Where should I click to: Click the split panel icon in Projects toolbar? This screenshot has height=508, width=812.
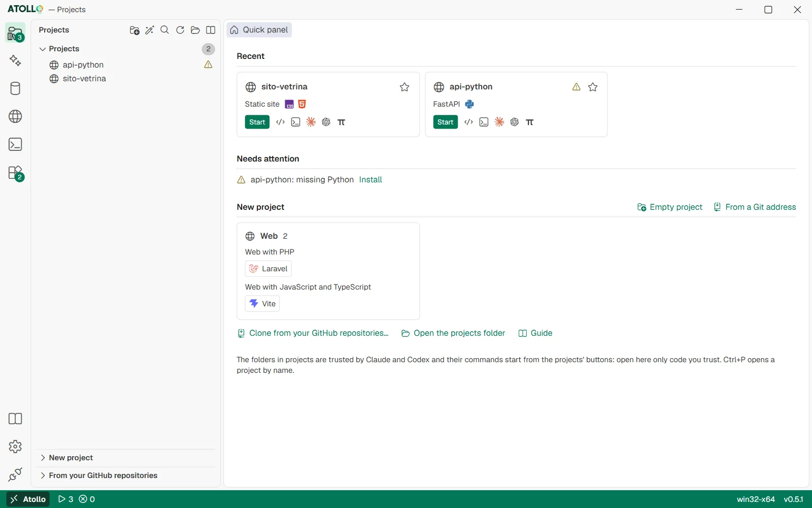(211, 30)
